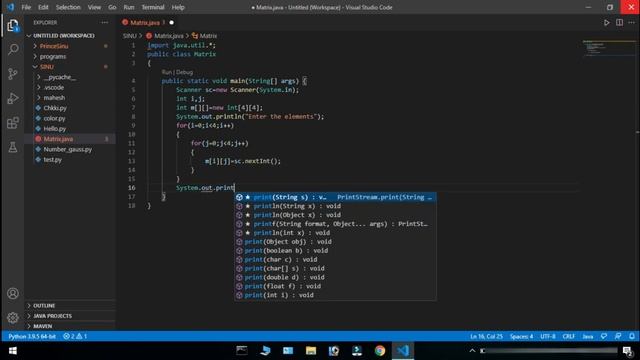
Task: Open the Testing flask view
Action: click(13, 147)
